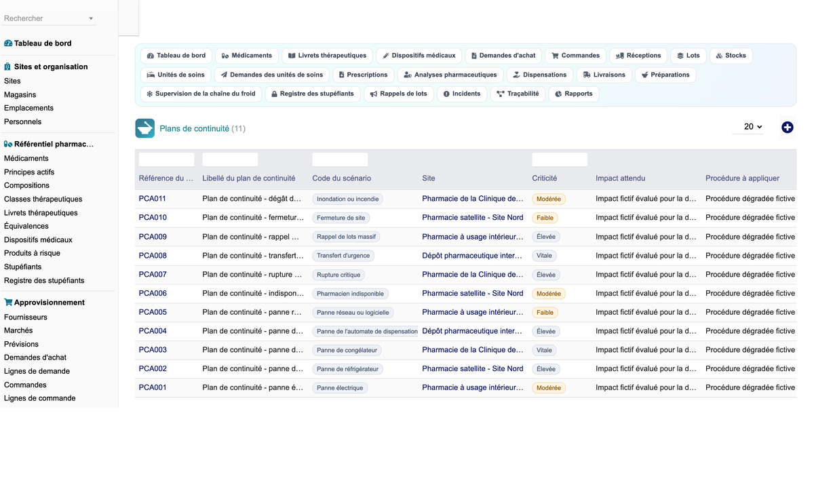Open Commandes toolbar button
The image size is (814, 504).
[575, 56]
